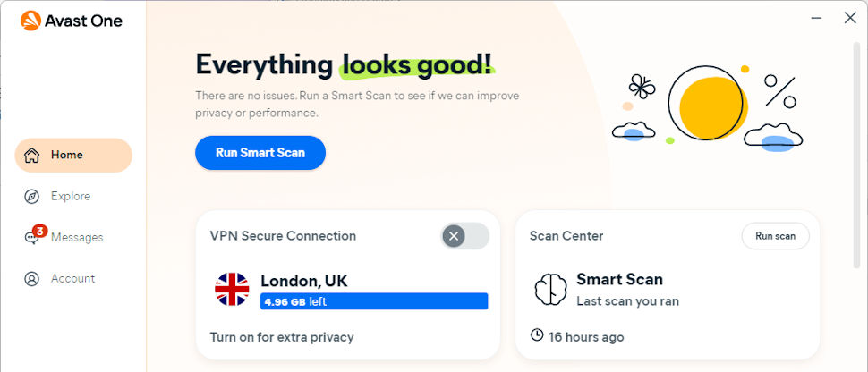Click the Home house icon
Screen dimensions: 868x372
pos(32,156)
